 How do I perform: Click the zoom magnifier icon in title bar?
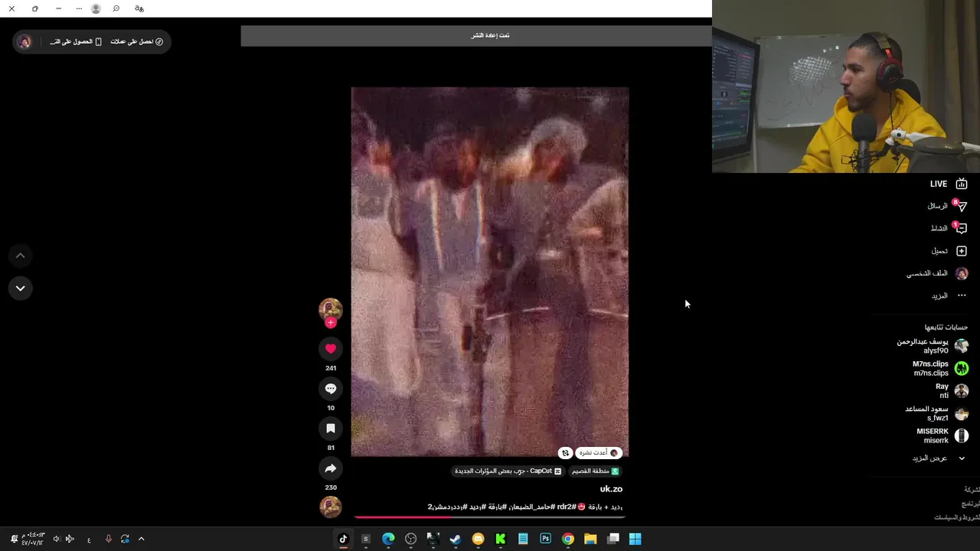tap(116, 8)
